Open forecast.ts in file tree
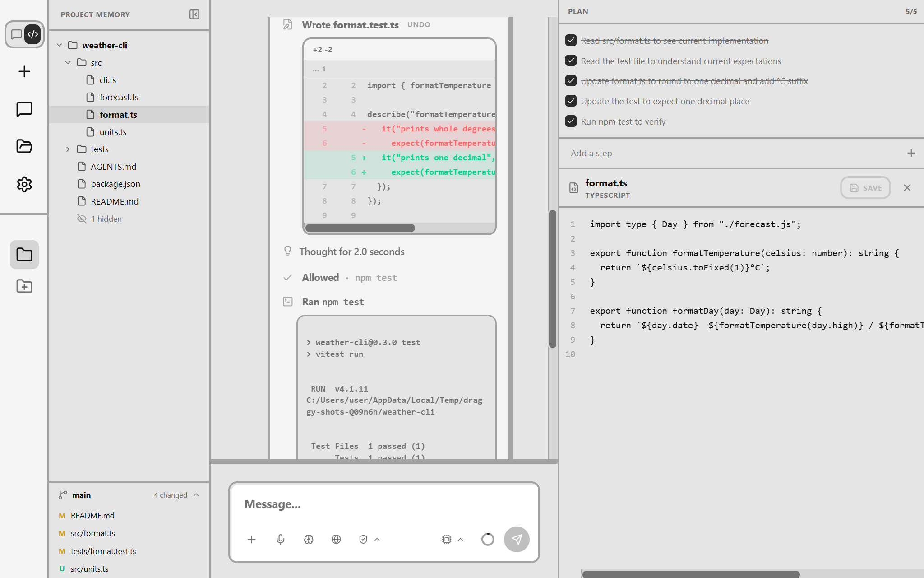924x578 pixels. click(x=129, y=97)
